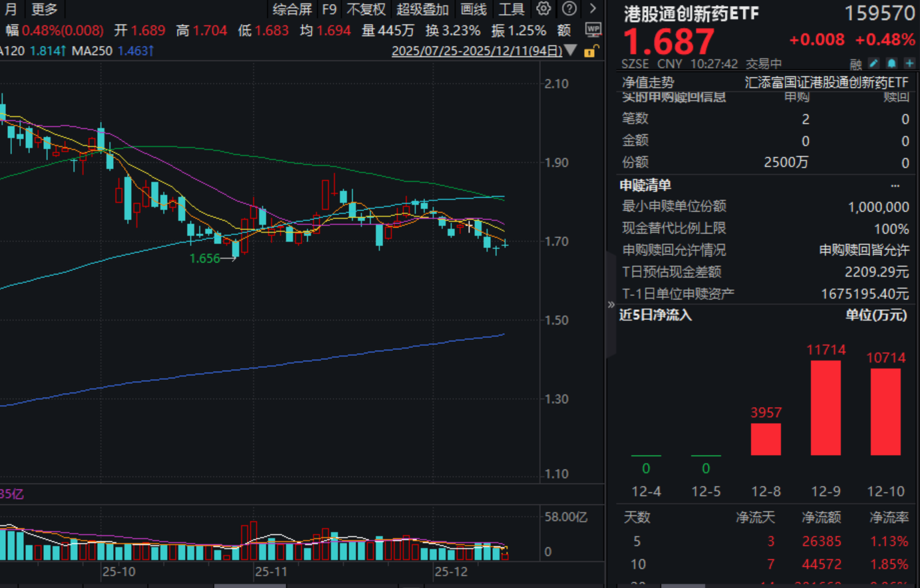This screenshot has height=588, width=920.
Task: Select the pencil edit icon near the price
Action: pos(874,63)
